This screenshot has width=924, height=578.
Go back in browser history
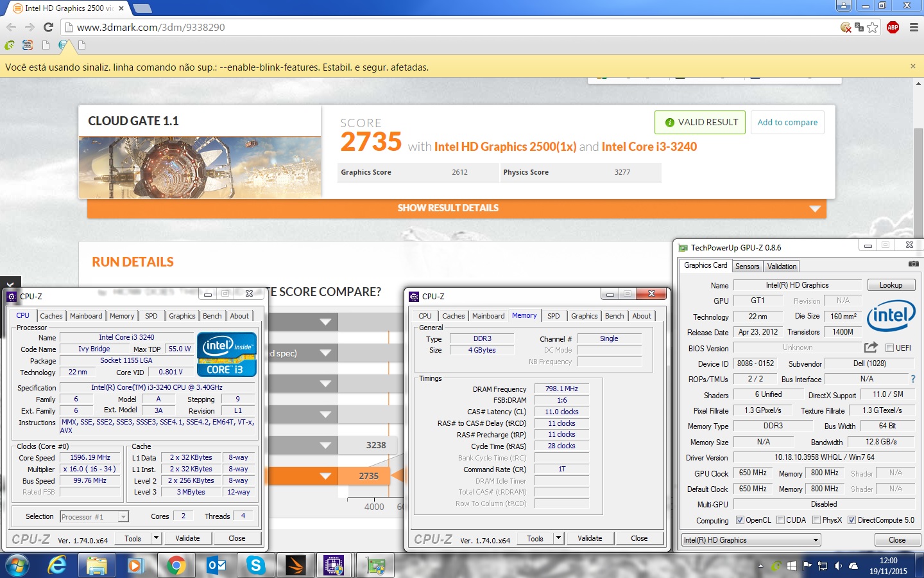tap(11, 27)
